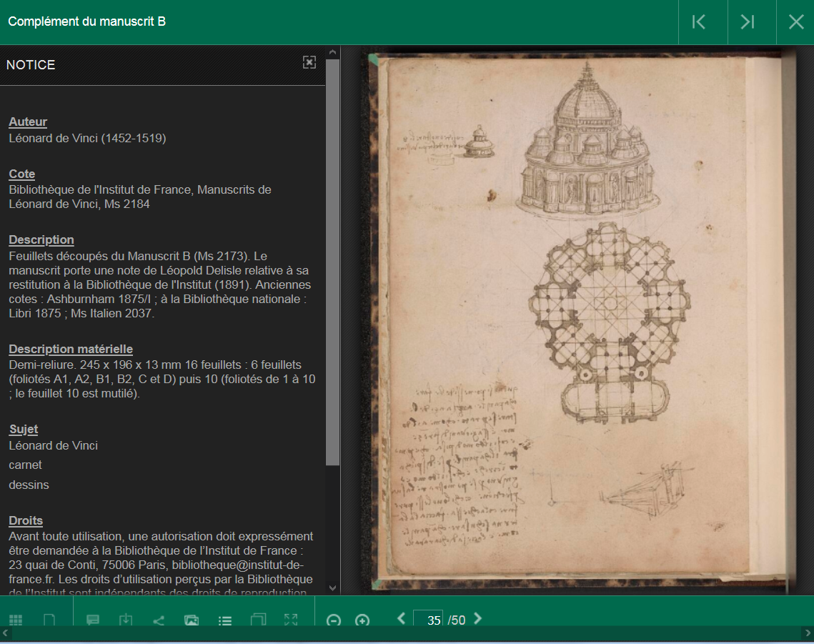Click the "/50" total page count
Image resolution: width=814 pixels, height=644 pixels.
tap(457, 620)
